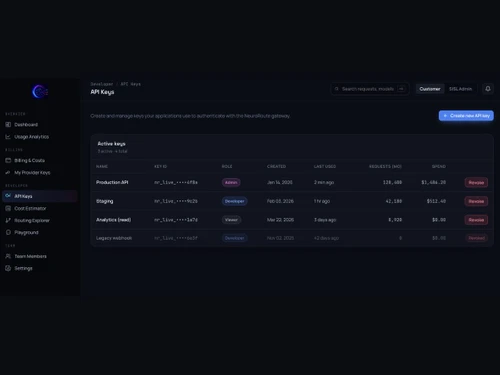Click the Developer breadcrumb link

coord(102,84)
